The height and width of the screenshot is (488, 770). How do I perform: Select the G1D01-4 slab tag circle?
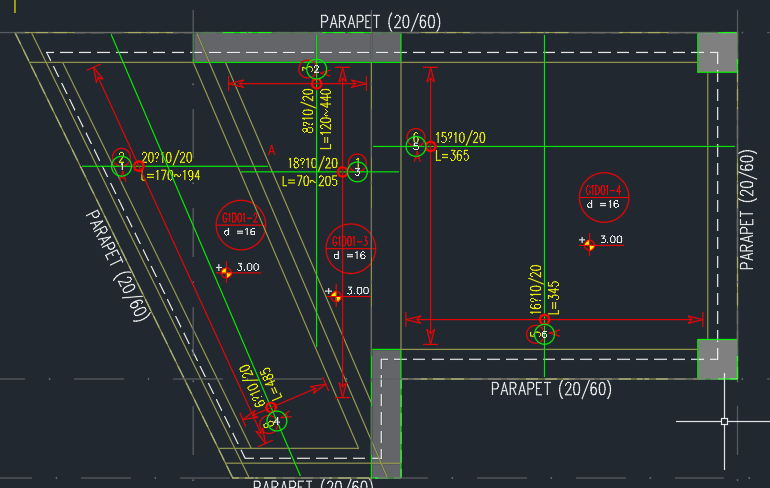click(603, 197)
